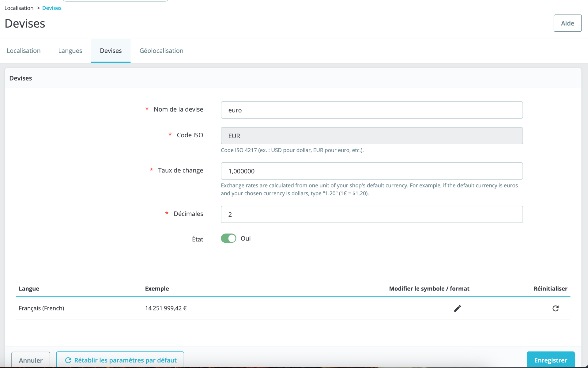Click Rétablir les paramètres par défaut button
The width and height of the screenshot is (588, 368).
coord(120,360)
